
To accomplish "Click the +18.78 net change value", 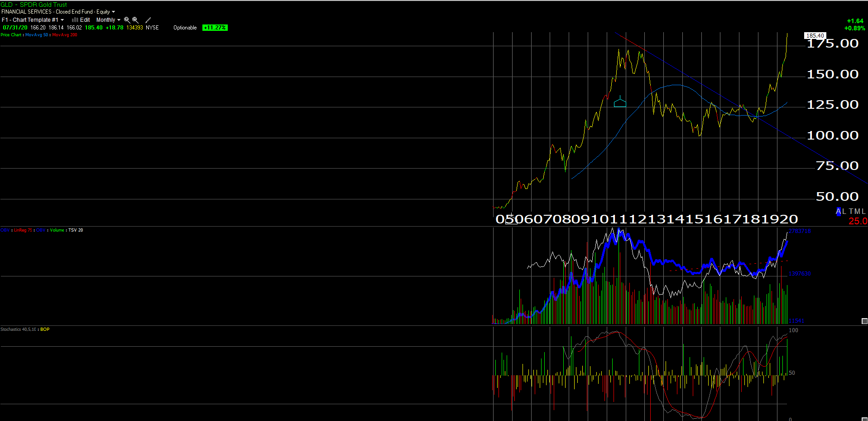I will pyautogui.click(x=115, y=28).
